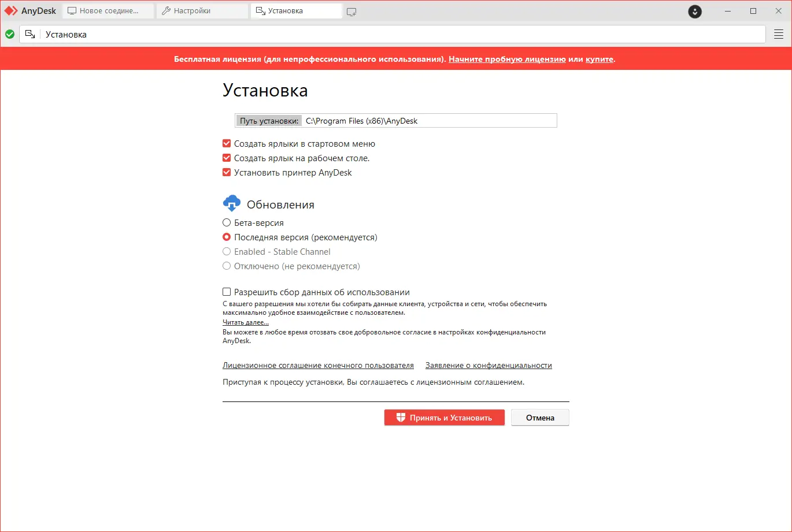Select Отключено for updates
This screenshot has height=532, width=792.
(226, 266)
